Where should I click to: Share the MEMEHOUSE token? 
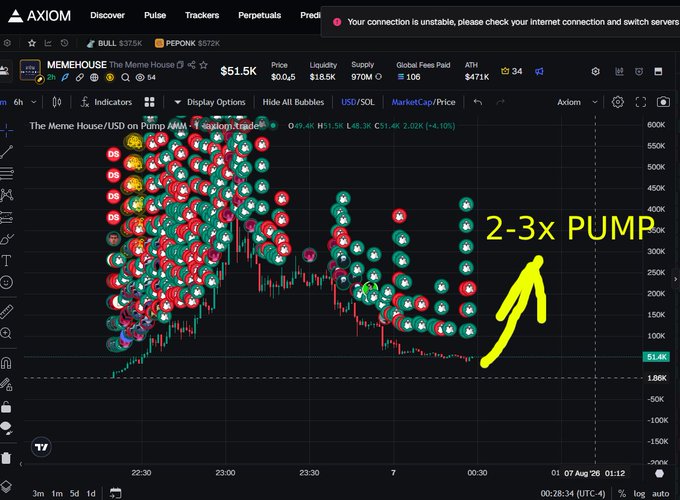[x=191, y=65]
